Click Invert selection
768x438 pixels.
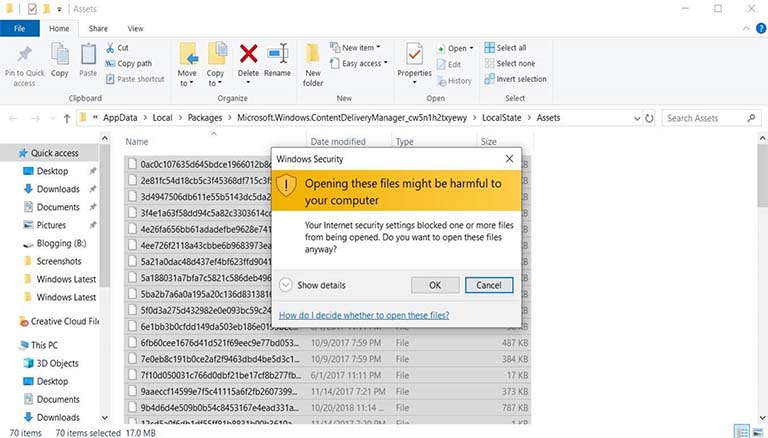pos(516,79)
